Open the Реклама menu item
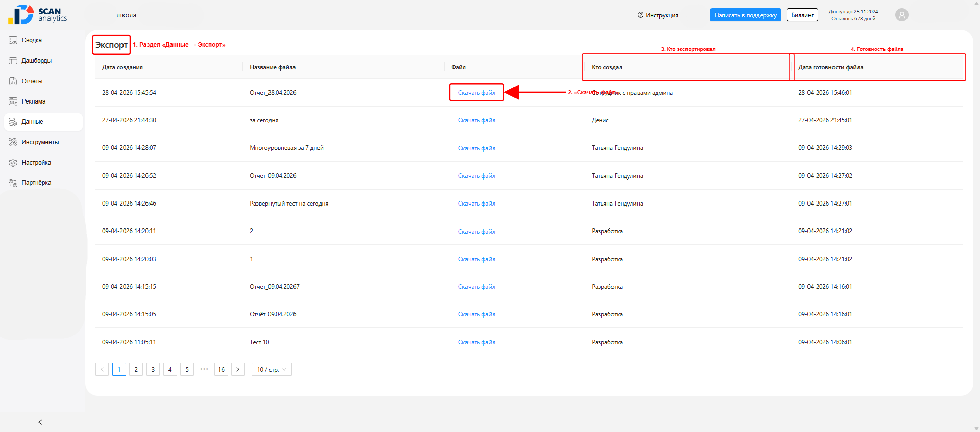 coord(43,101)
